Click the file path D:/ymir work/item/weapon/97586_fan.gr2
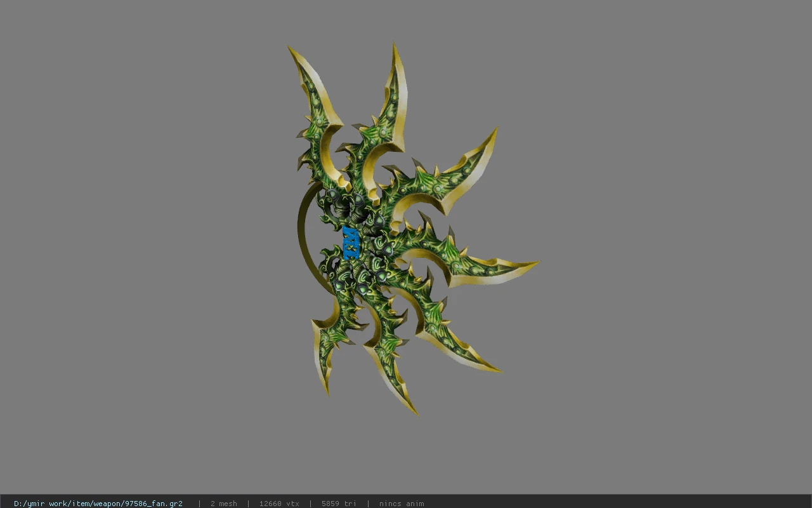 click(98, 504)
